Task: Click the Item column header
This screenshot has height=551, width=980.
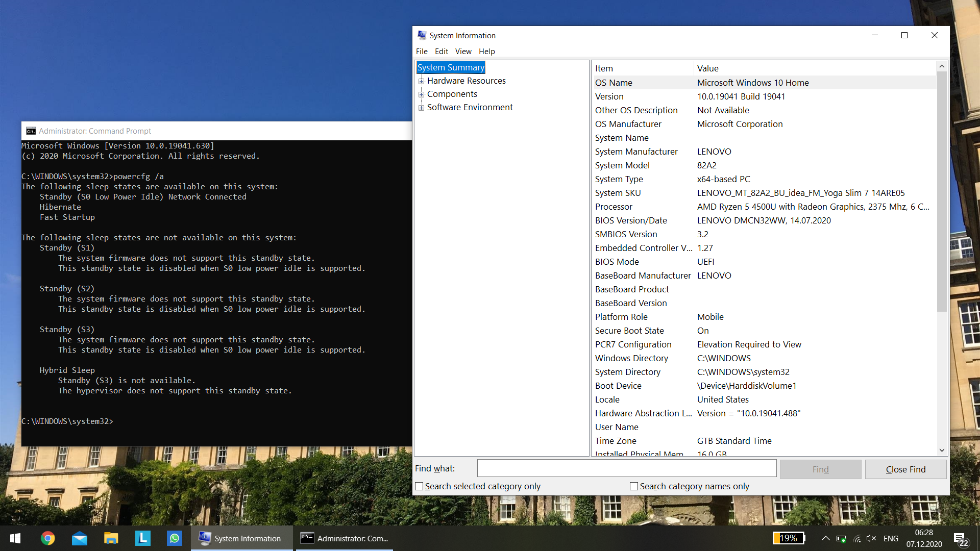Action: click(642, 68)
